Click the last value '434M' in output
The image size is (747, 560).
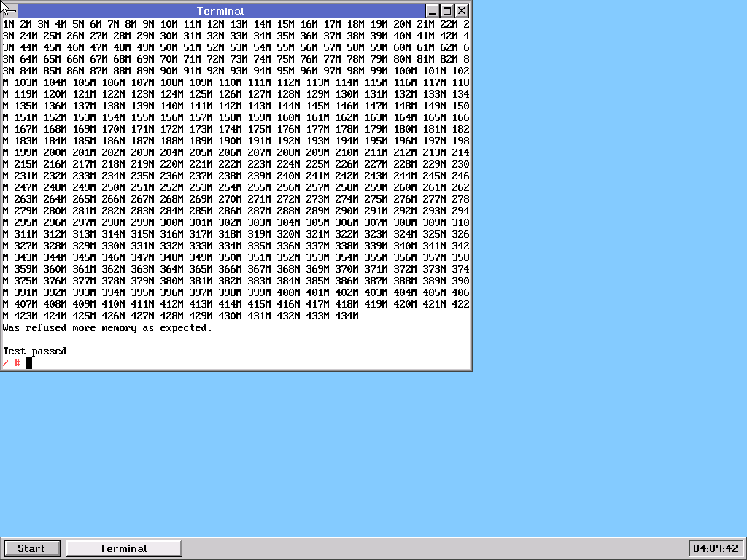(x=347, y=316)
